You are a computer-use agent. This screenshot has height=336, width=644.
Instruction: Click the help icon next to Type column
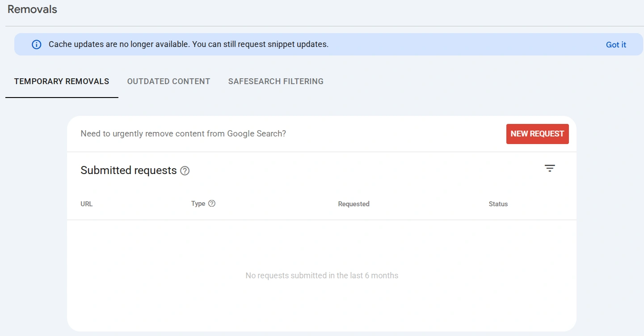(x=212, y=204)
